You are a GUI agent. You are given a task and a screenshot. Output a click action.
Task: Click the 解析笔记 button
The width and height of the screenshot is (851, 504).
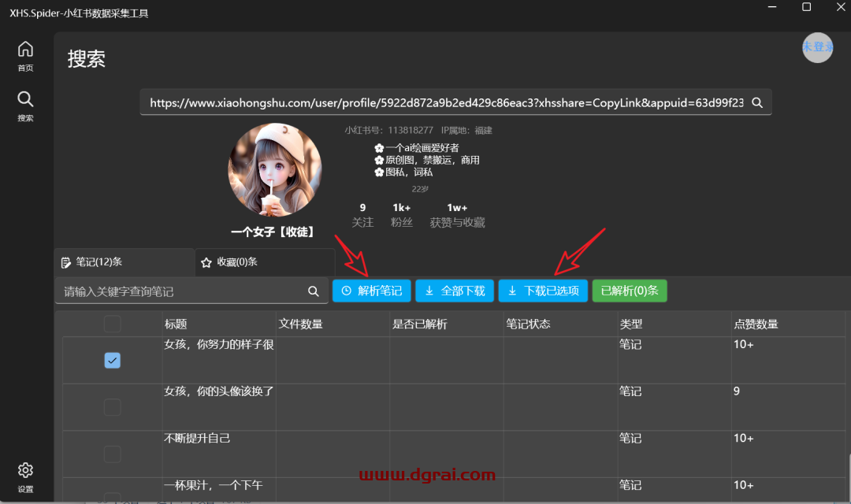(x=372, y=291)
